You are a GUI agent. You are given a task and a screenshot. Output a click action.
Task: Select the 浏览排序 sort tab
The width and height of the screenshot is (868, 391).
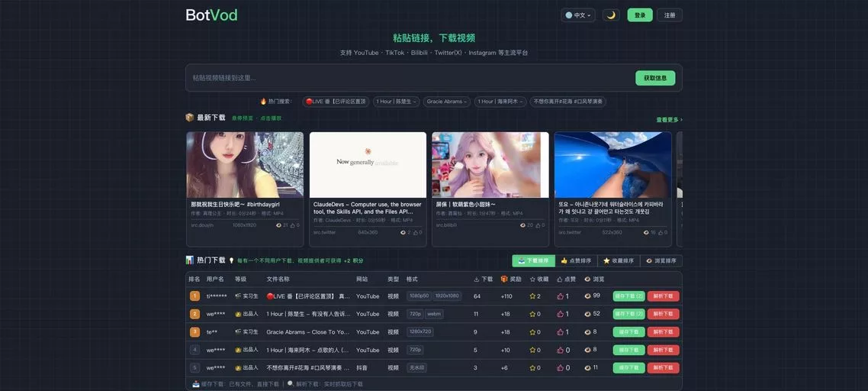click(x=661, y=260)
